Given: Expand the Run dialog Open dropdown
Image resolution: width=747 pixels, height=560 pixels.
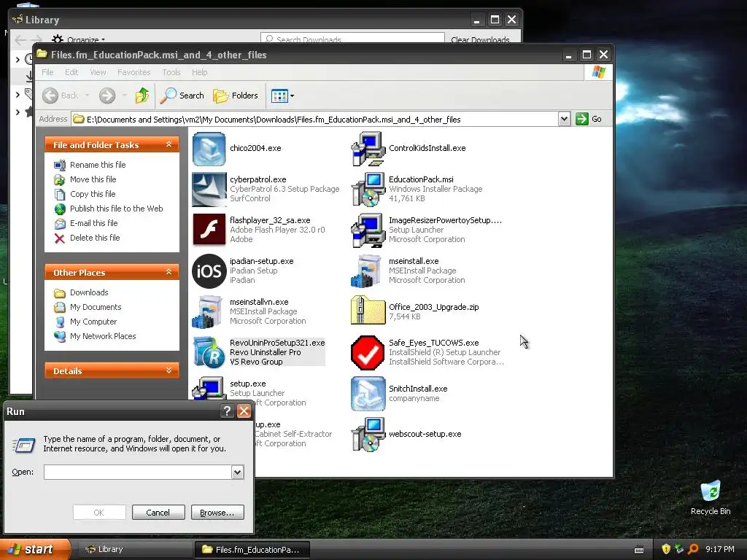Looking at the screenshot, I should pyautogui.click(x=237, y=472).
